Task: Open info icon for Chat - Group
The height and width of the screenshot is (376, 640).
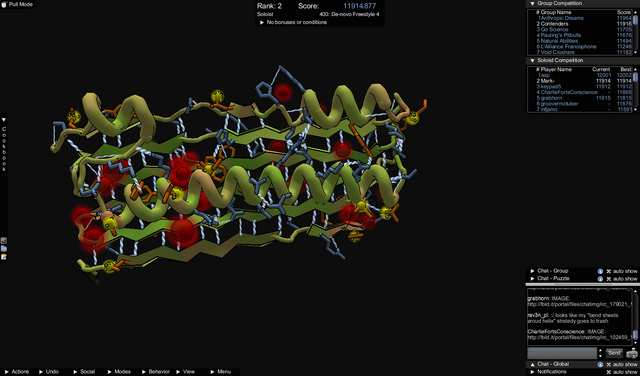Action: [x=600, y=271]
